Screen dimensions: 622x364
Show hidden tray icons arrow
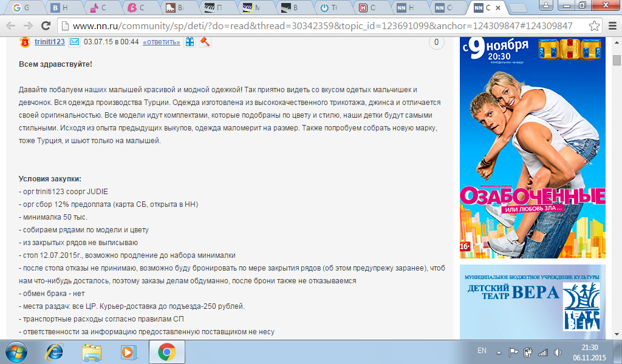click(499, 352)
